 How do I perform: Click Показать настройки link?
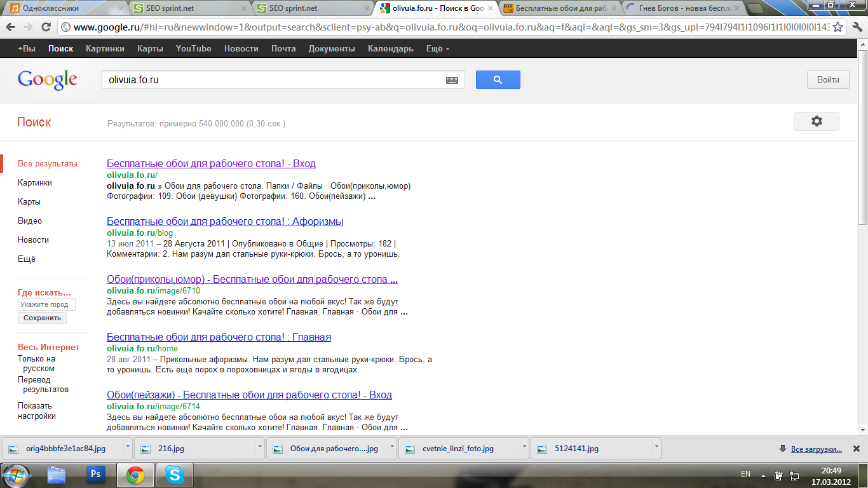pyautogui.click(x=37, y=410)
